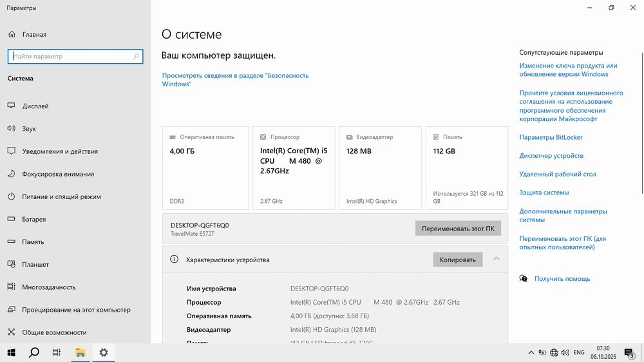This screenshot has width=644, height=362.
Task: Open the Windows Start menu
Action: point(11,352)
